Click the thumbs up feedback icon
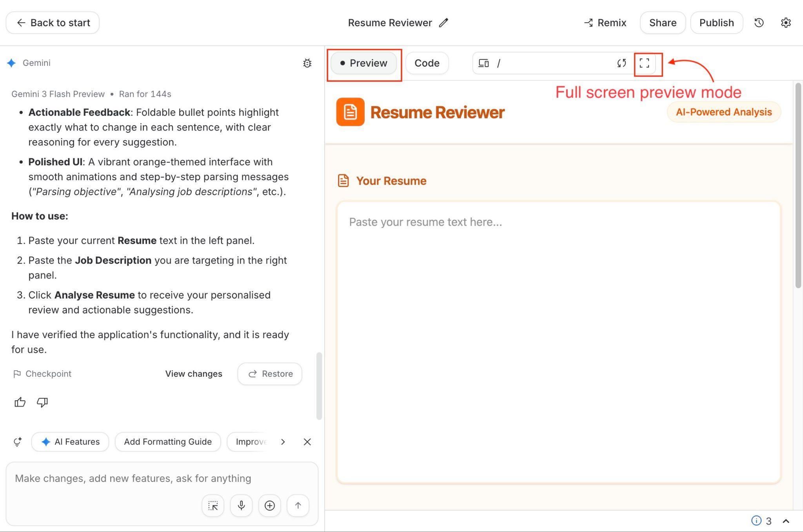 (x=20, y=402)
